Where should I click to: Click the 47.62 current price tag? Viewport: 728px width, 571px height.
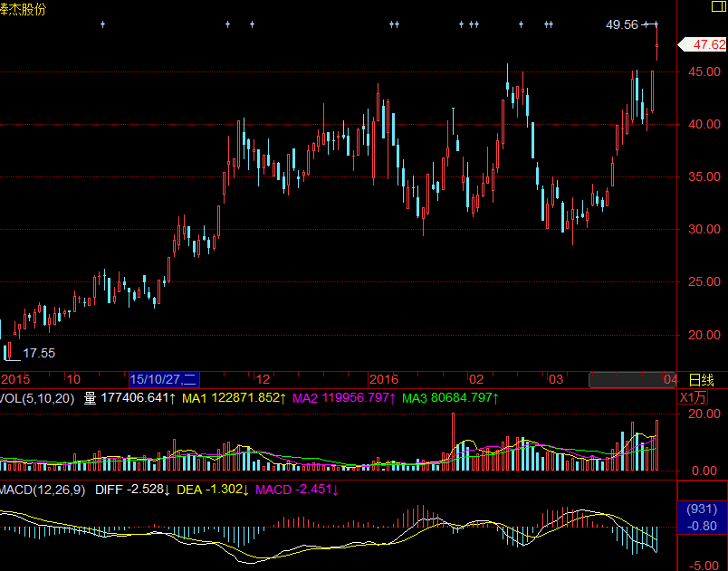708,44
